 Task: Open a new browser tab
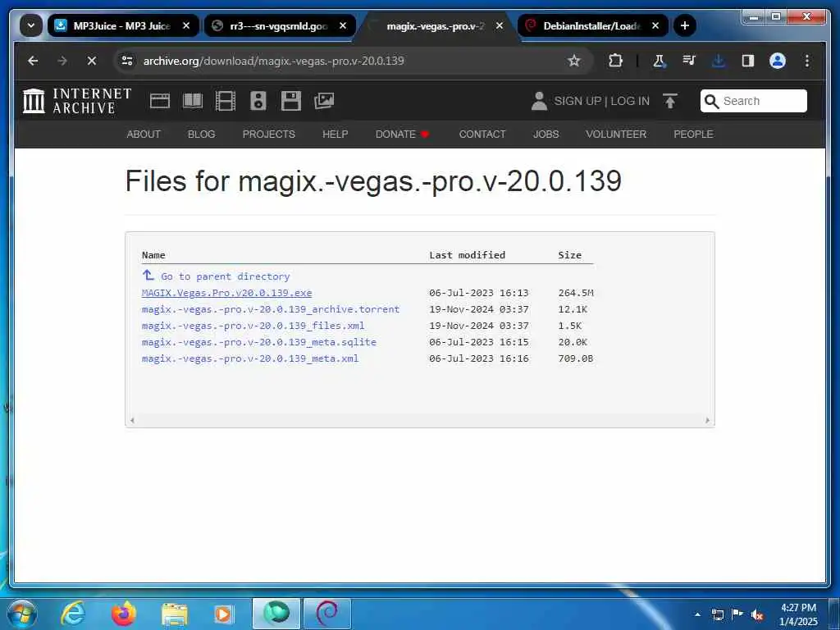pos(685,25)
